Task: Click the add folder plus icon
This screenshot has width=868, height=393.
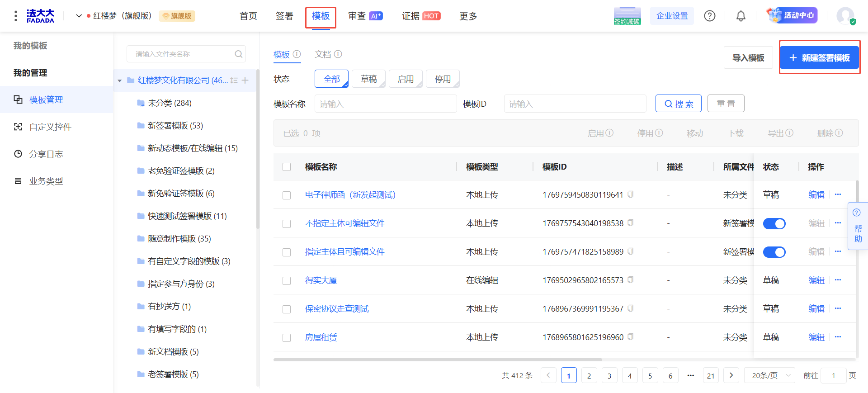Action: pos(245,80)
